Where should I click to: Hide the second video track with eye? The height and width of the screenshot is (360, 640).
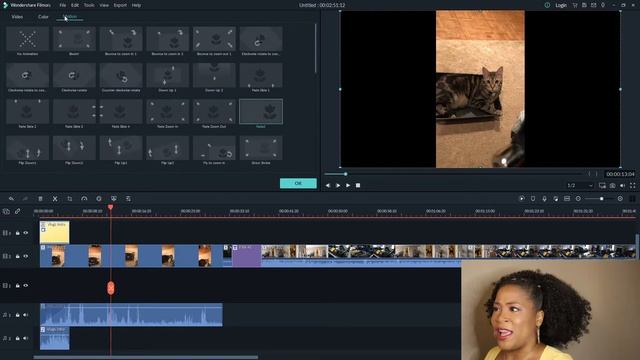[x=26, y=256]
